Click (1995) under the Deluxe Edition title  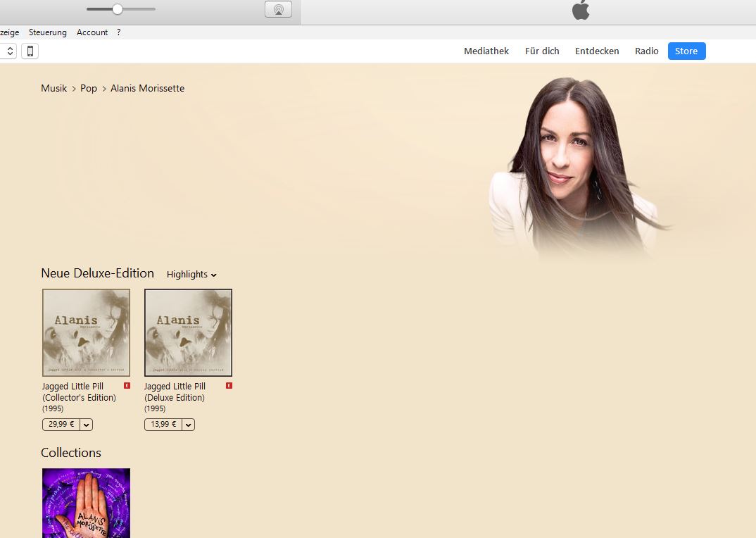156,408
